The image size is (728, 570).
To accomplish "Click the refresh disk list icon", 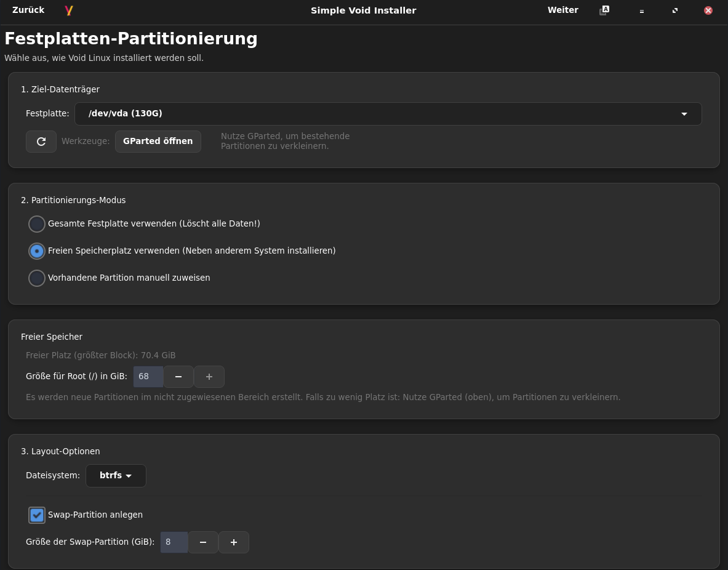I will tap(41, 142).
